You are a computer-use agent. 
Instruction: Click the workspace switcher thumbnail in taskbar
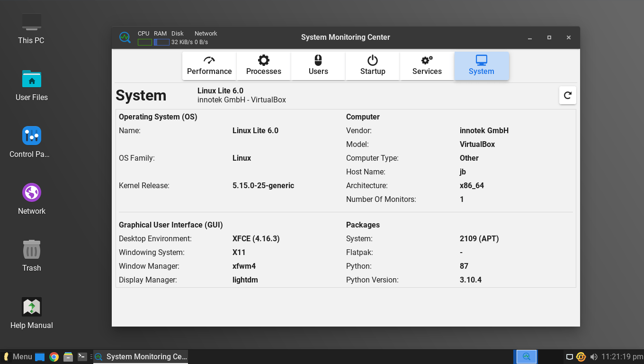[526, 356]
